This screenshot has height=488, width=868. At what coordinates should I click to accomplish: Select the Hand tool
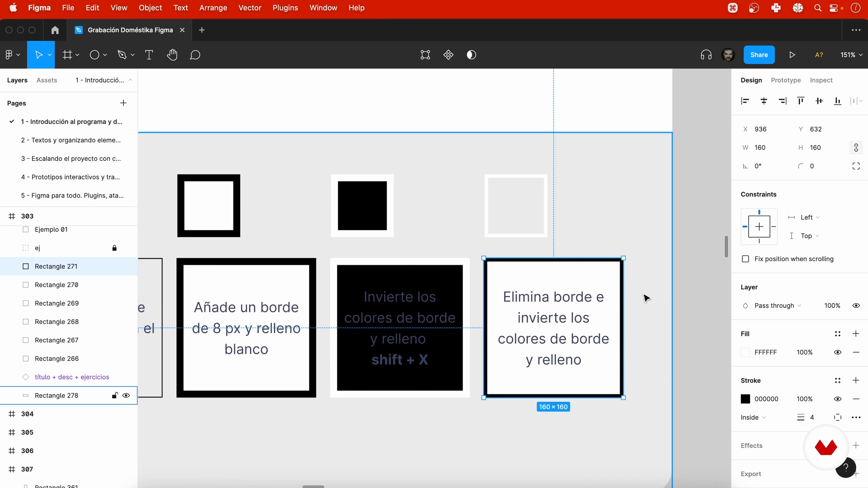coord(172,55)
